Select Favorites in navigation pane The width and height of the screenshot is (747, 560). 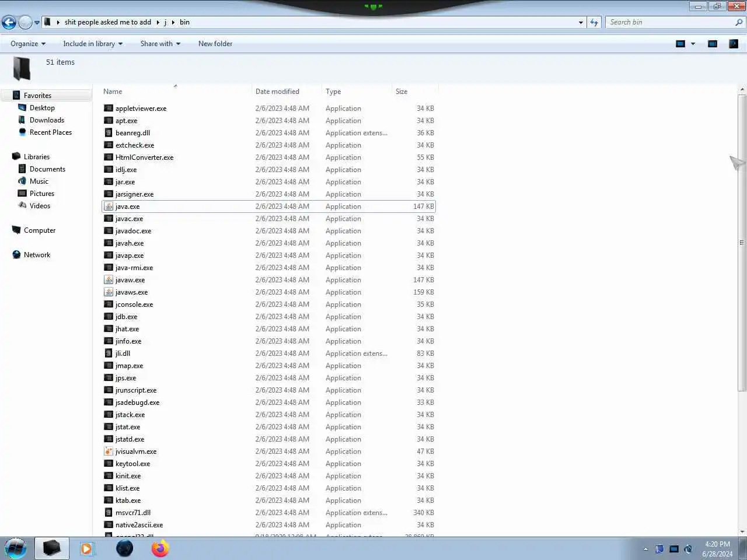point(37,96)
